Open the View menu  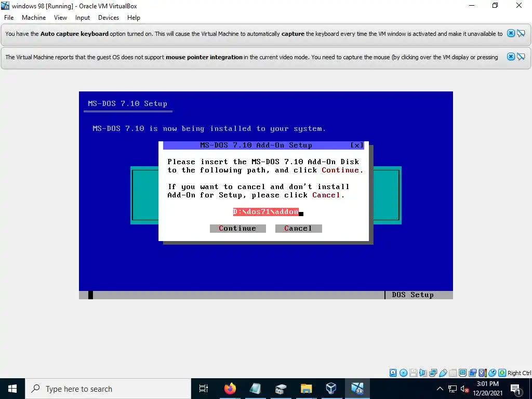[60, 18]
